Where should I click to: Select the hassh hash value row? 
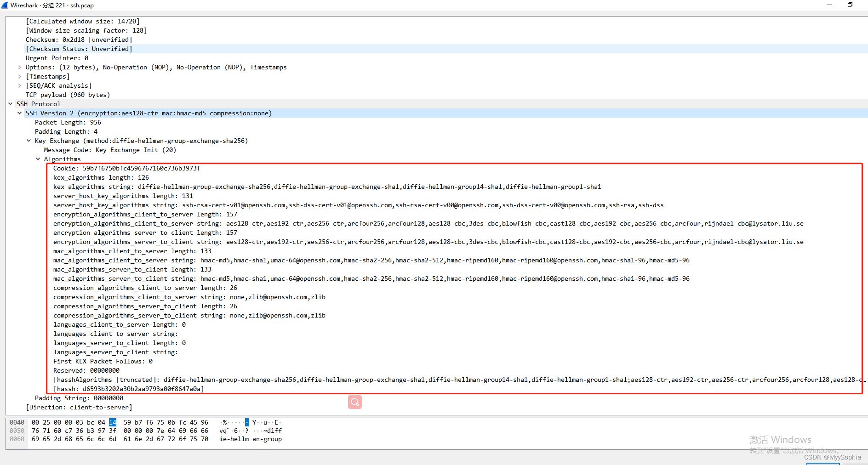pyautogui.click(x=129, y=389)
